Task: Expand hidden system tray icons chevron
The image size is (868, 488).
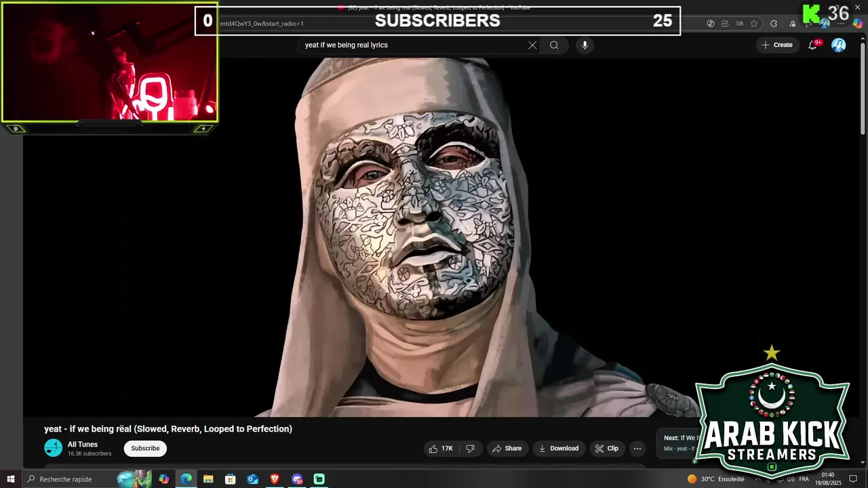Action: point(757,479)
